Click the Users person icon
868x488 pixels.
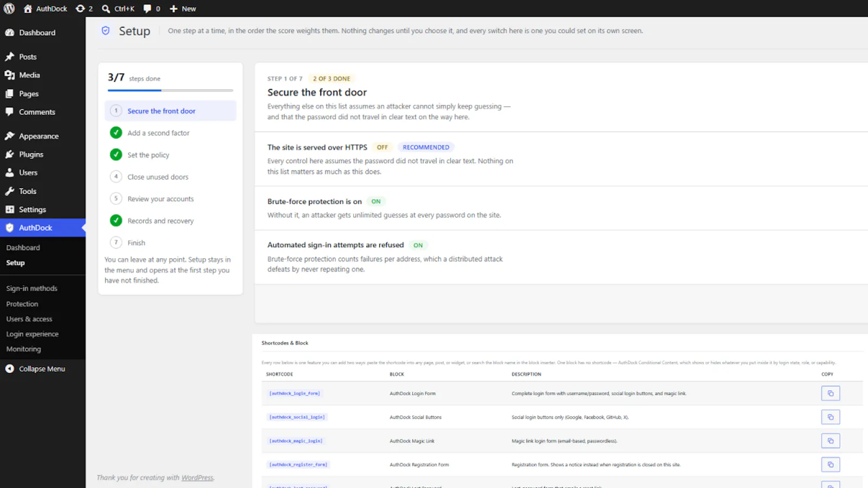pos(10,172)
